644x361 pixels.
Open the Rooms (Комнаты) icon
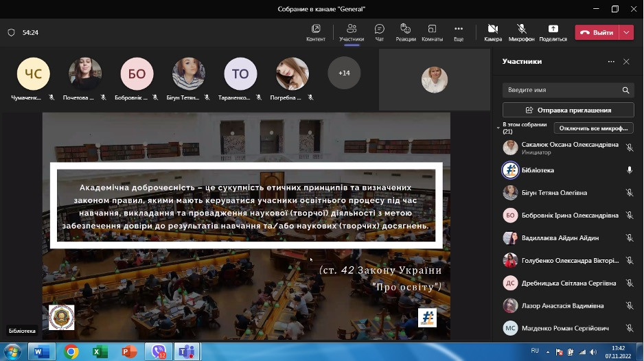[432, 32]
